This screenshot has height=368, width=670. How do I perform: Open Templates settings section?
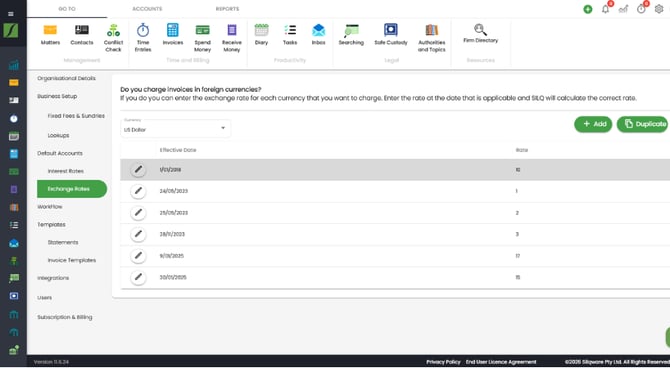click(51, 225)
